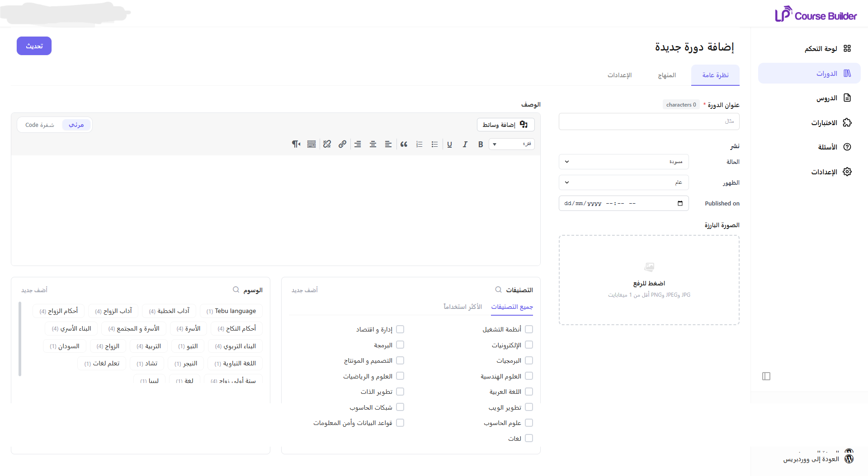Open the calendar picker icon in date field
Screen dimensions: 868x476
(680, 203)
